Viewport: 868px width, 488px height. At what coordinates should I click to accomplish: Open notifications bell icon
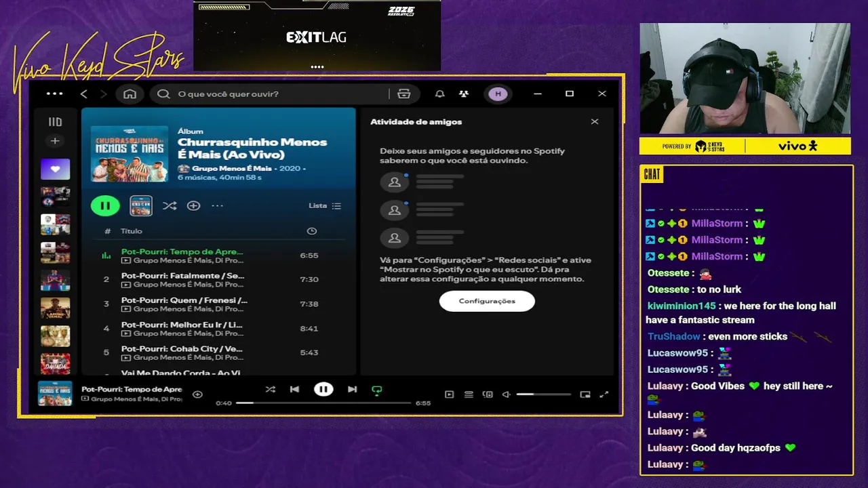pyautogui.click(x=440, y=94)
